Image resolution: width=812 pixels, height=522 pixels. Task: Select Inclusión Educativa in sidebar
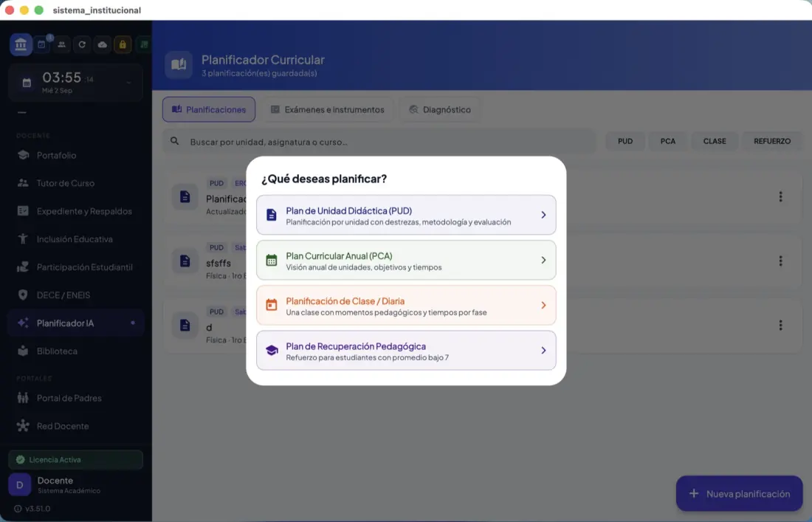[75, 239]
